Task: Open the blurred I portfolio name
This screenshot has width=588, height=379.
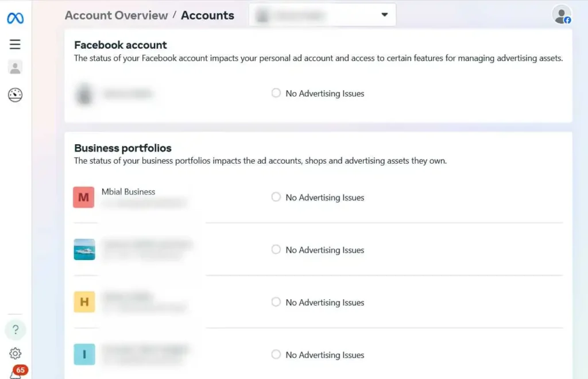Action: pos(146,349)
